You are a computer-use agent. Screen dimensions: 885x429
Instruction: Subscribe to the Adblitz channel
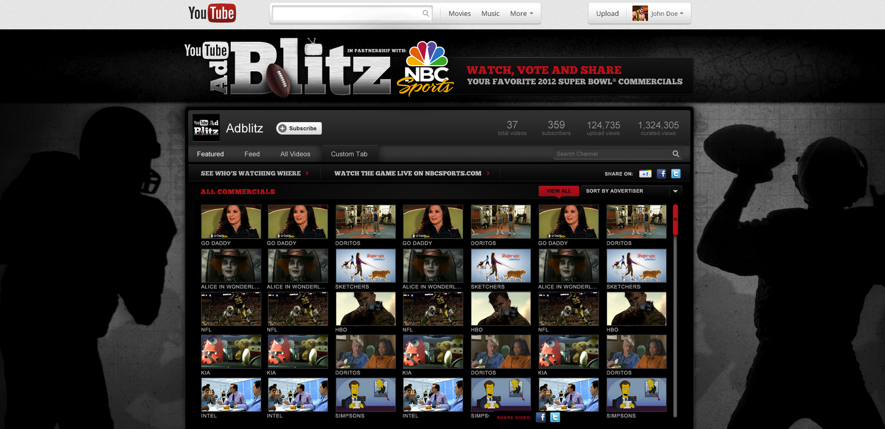coord(299,128)
